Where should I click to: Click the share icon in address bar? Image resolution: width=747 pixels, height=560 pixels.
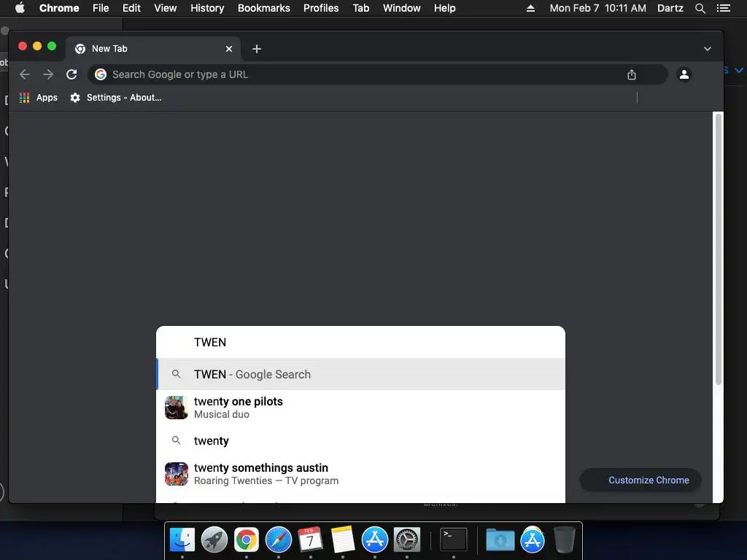tap(631, 74)
